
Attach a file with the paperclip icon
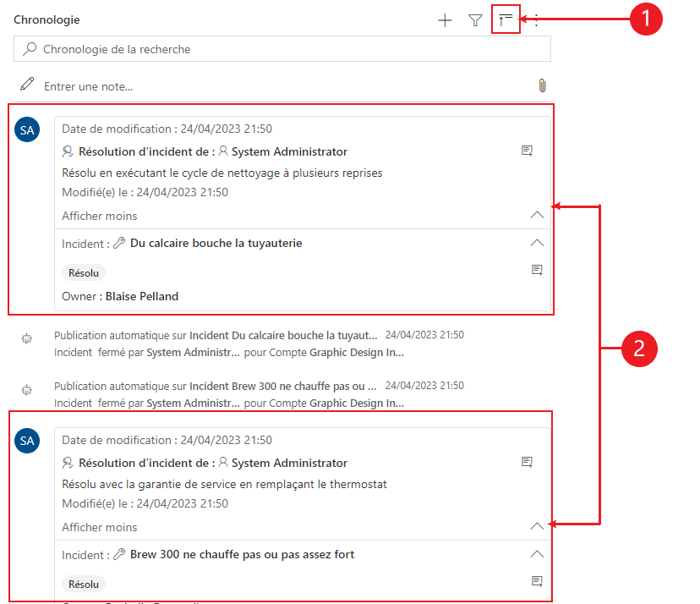(542, 85)
